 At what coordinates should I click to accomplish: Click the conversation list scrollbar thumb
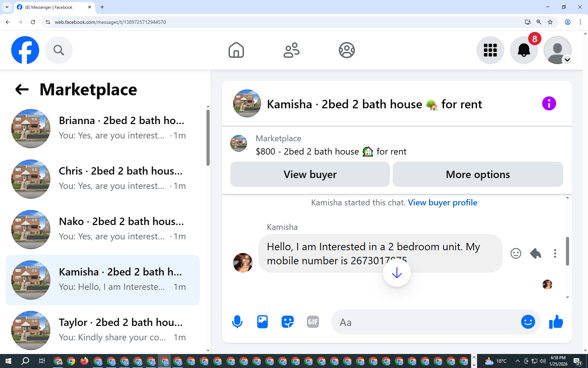(x=208, y=137)
